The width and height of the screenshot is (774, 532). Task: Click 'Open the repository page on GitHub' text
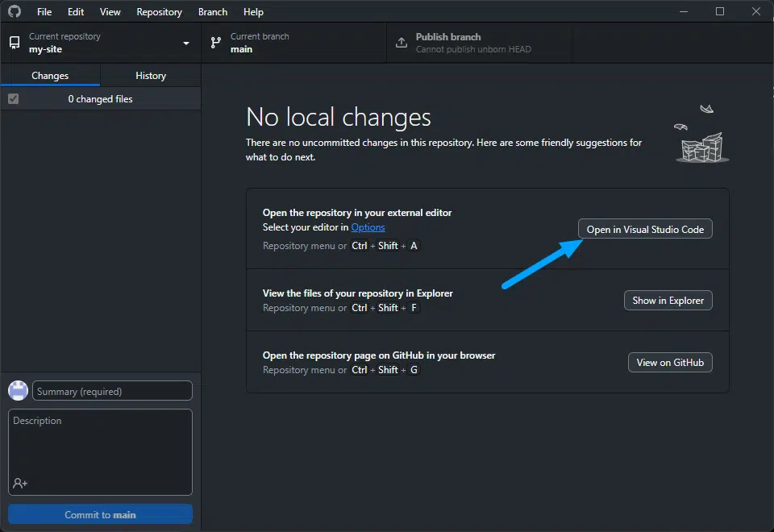point(379,355)
